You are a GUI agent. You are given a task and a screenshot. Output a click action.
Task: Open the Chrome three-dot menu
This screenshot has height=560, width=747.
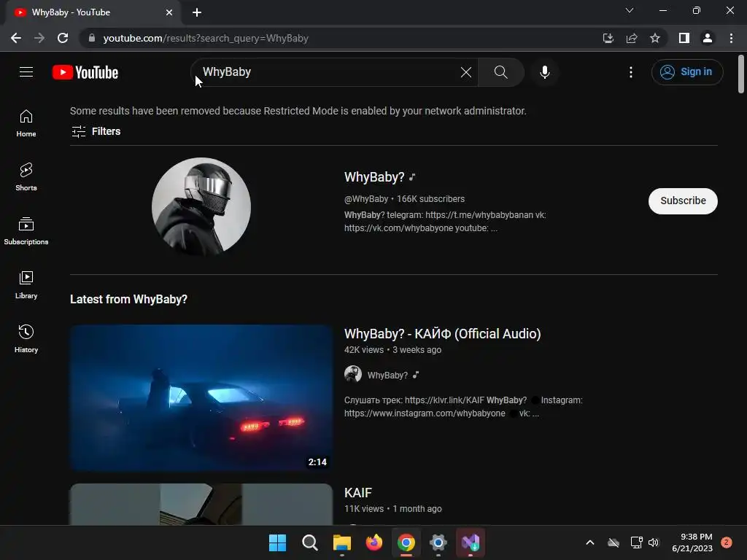pyautogui.click(x=731, y=38)
